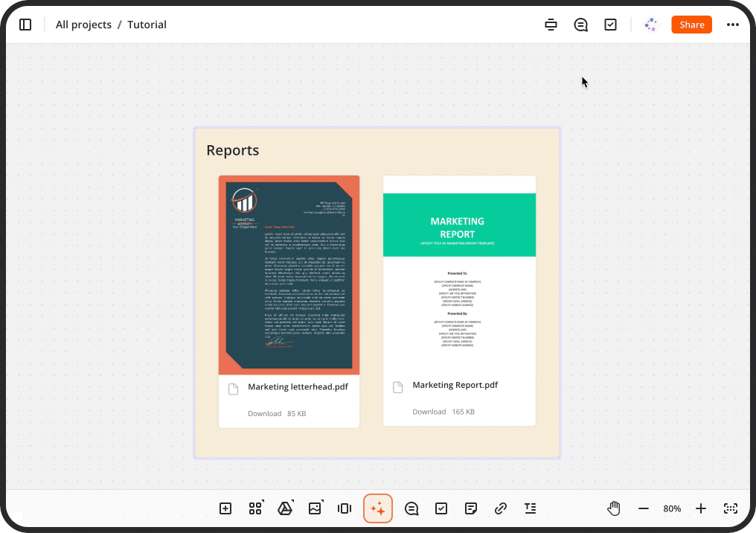
Task: Select the Marketing Report.pdf file name
Action: coord(455,385)
